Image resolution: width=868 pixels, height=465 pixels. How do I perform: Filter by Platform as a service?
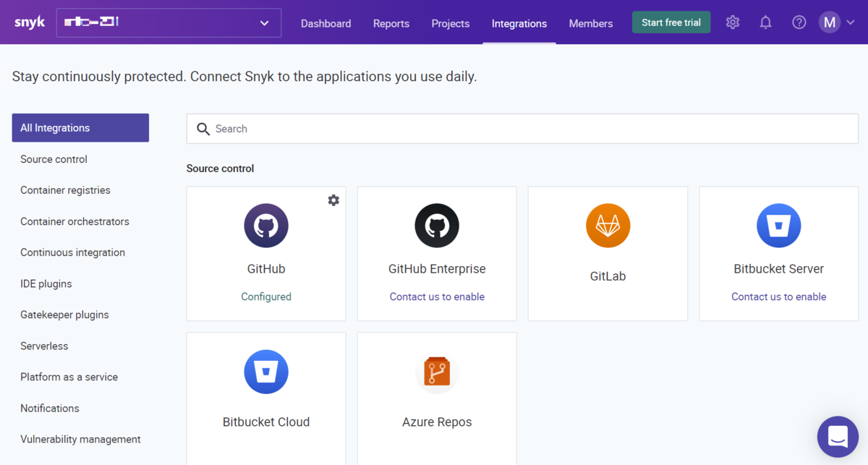click(69, 377)
